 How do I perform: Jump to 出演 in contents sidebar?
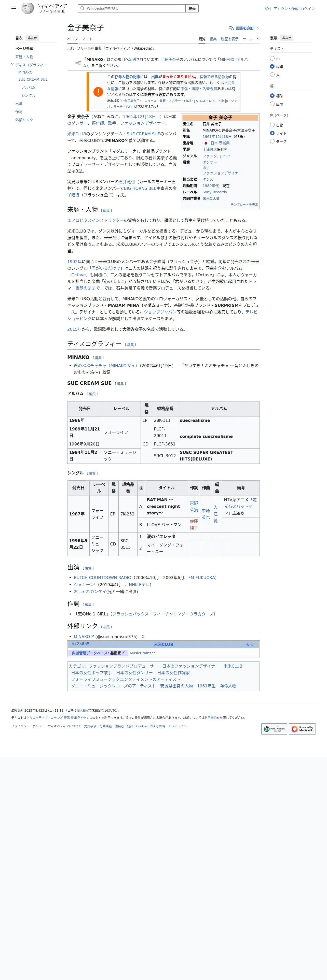point(19,104)
